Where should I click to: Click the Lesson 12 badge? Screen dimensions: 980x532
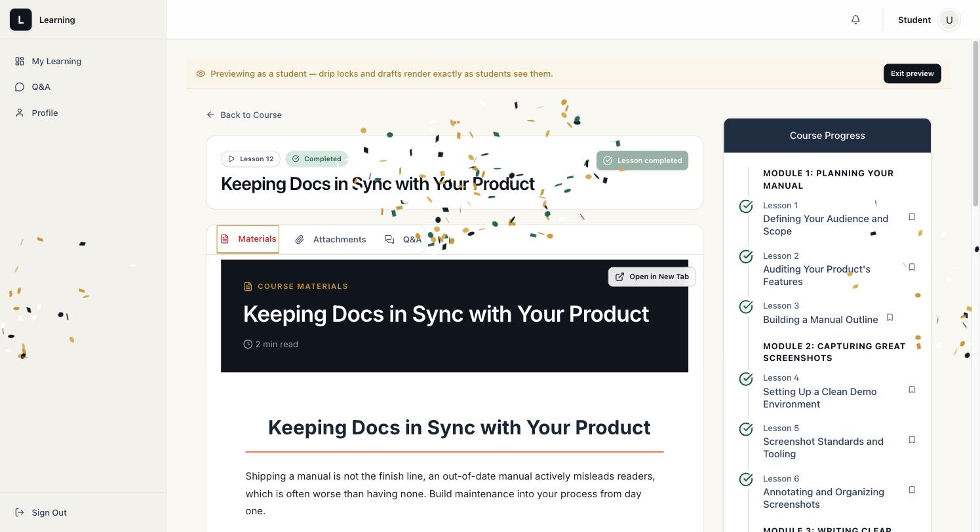pyautogui.click(x=250, y=159)
